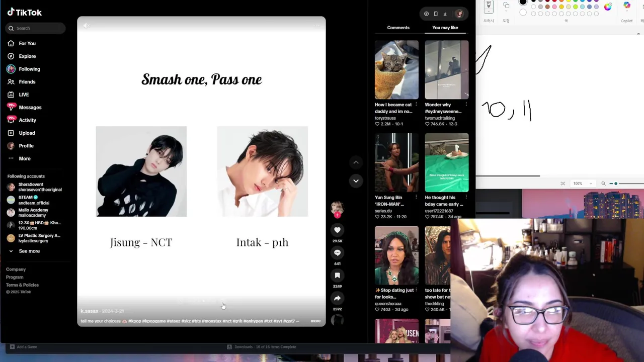Viewport: 644px width, 362px height.
Task: Click the creator avatar beside the video
Action: pos(337,208)
